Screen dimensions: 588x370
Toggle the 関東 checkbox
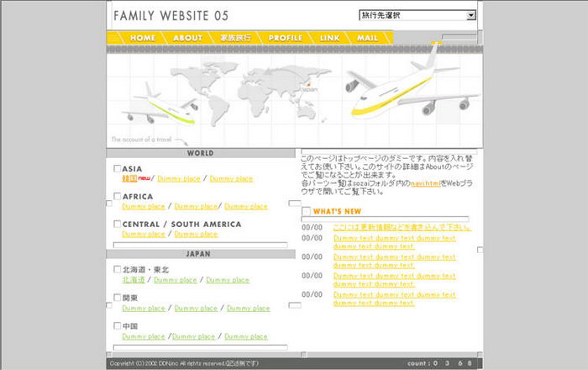coord(117,299)
